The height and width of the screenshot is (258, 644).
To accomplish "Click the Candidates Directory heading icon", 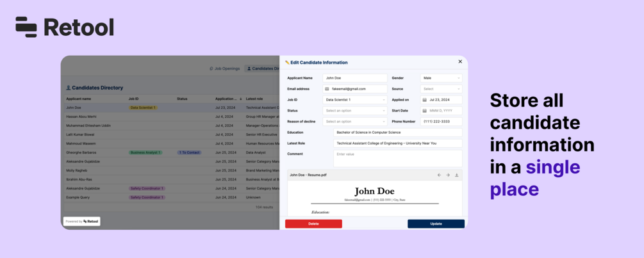I will (68, 88).
